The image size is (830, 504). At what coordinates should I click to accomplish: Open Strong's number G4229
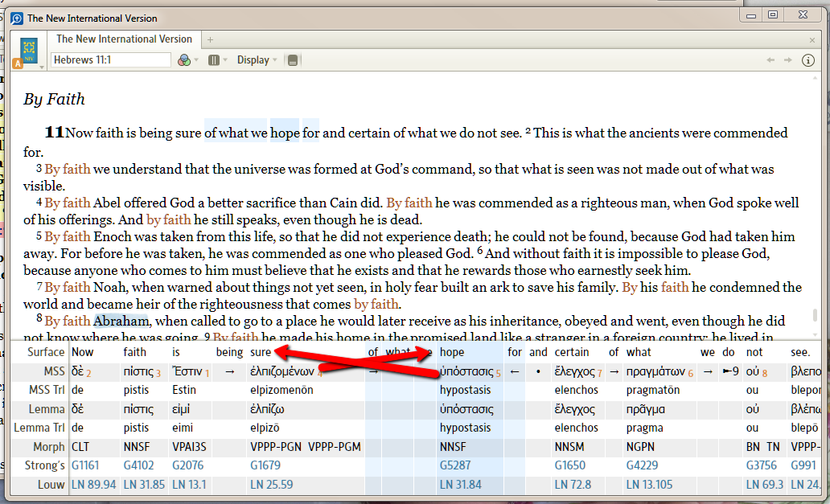[642, 465]
